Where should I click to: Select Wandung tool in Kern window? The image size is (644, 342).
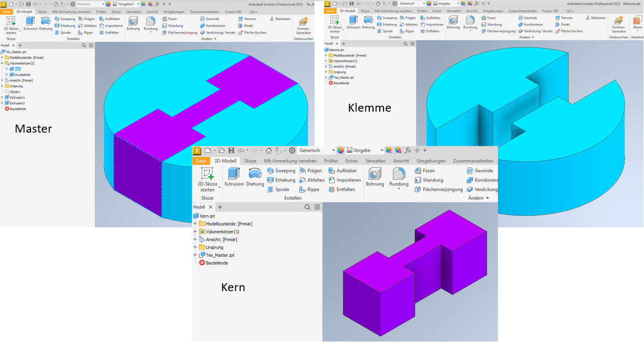pyautogui.click(x=428, y=180)
